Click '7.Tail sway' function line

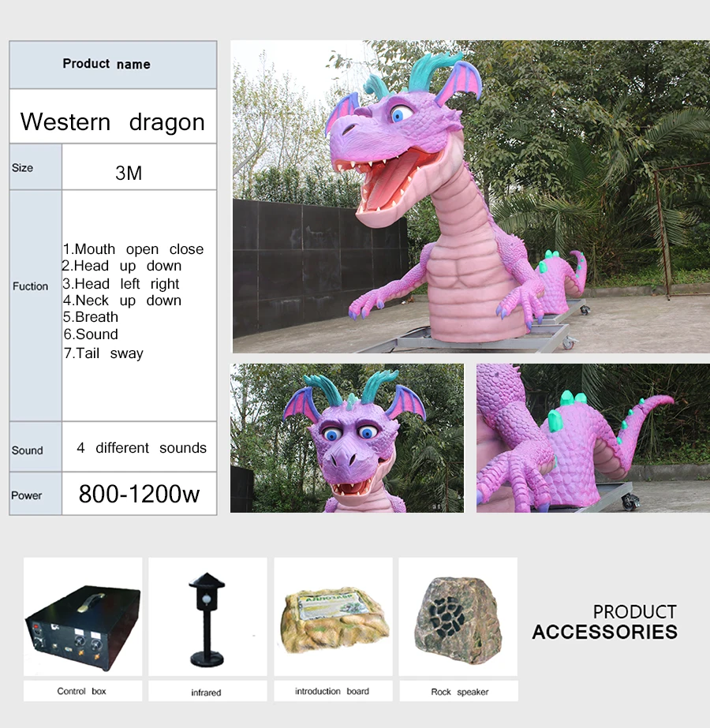[103, 353]
